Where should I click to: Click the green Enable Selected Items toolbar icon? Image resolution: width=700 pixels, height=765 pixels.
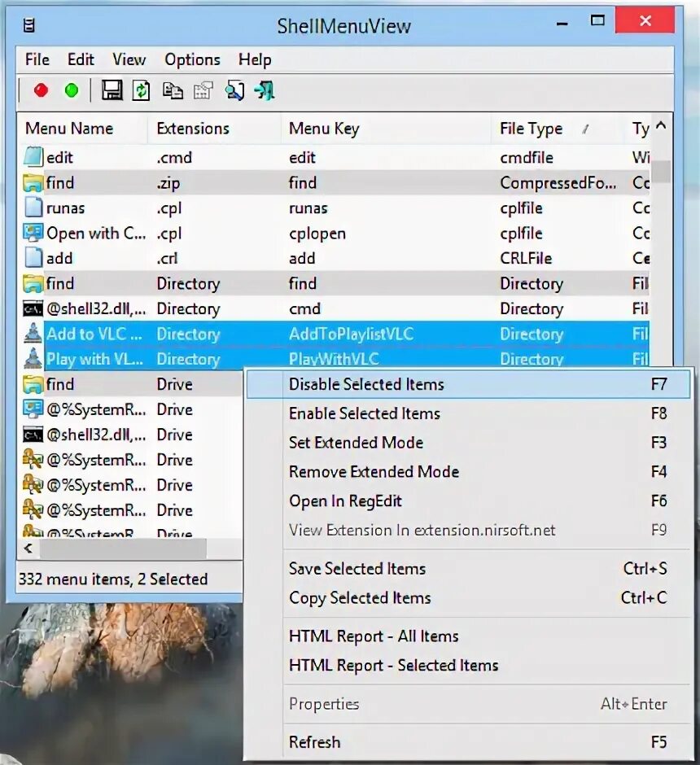tap(72, 90)
